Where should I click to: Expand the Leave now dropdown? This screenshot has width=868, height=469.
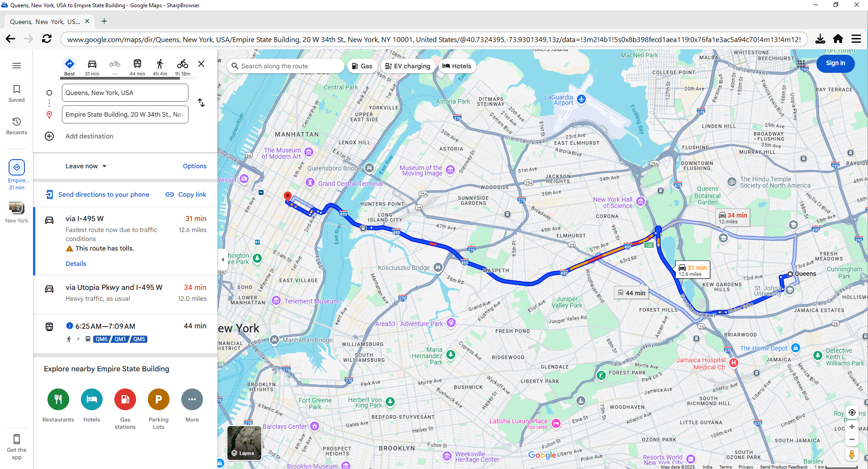tap(86, 166)
